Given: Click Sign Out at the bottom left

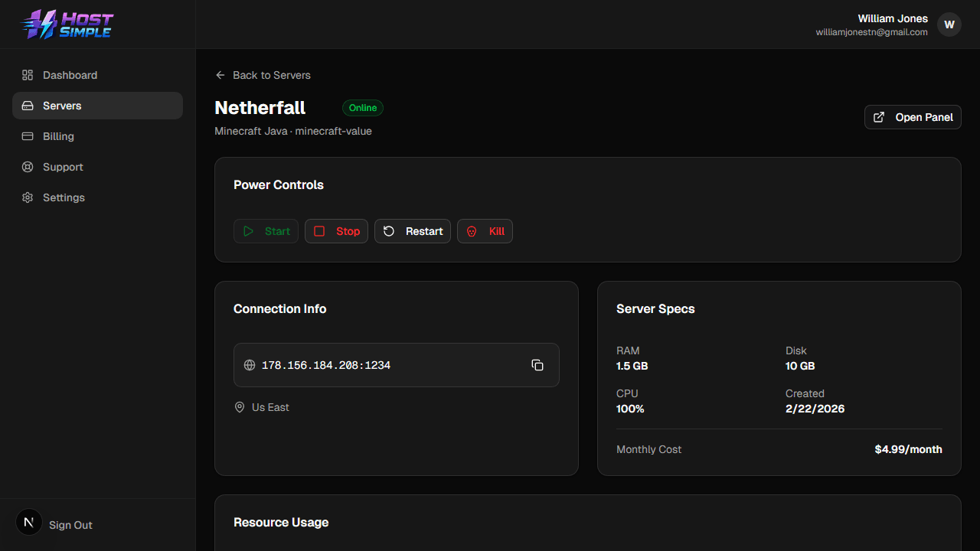Looking at the screenshot, I should pyautogui.click(x=70, y=525).
